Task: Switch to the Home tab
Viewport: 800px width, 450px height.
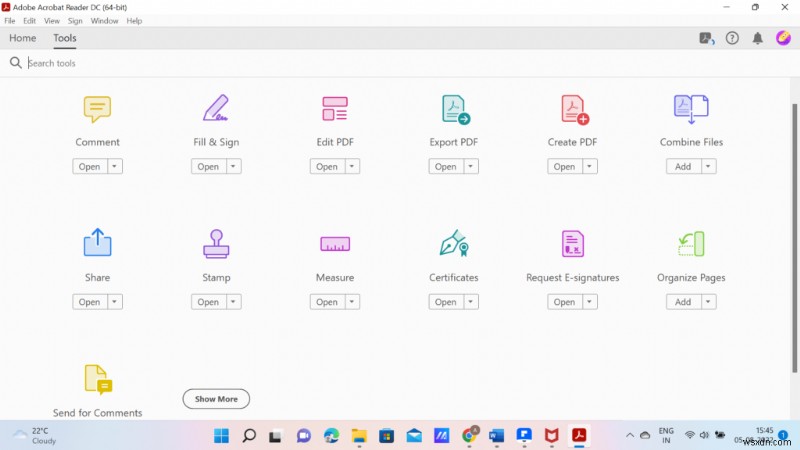Action: click(22, 38)
